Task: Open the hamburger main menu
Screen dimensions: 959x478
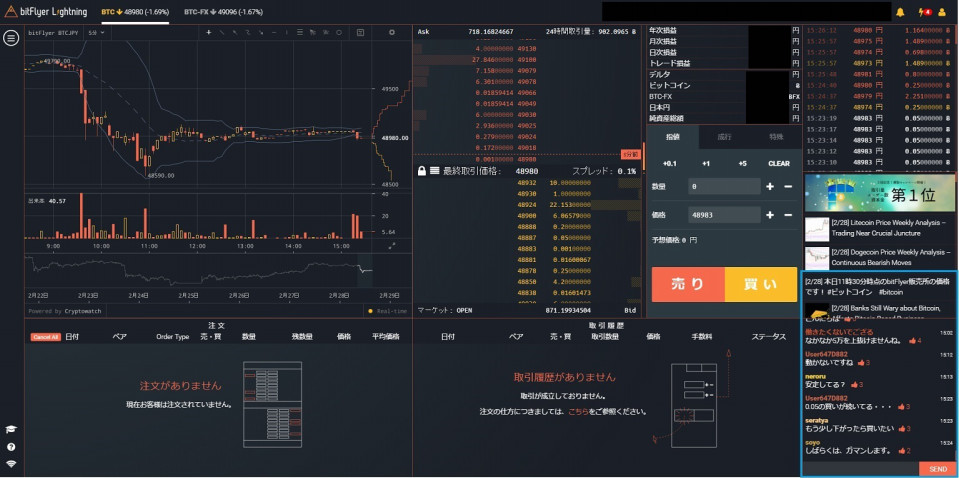Action: (x=11, y=38)
